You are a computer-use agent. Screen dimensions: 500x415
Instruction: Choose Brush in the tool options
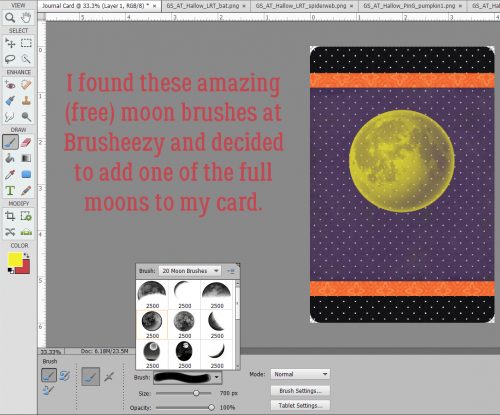click(49, 375)
